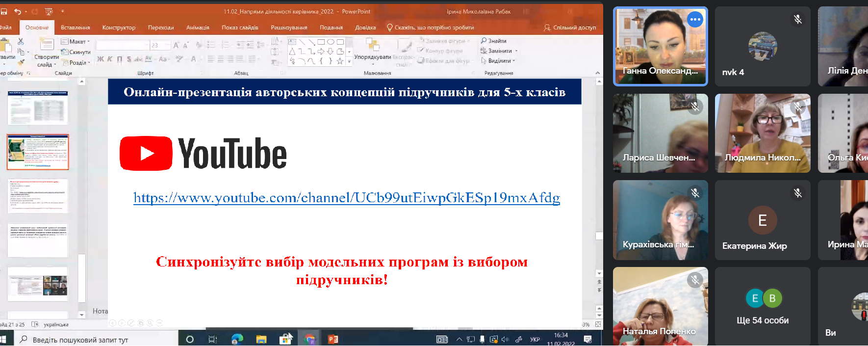Open the Chrome icon on the taskbar
Image resolution: width=868 pixels, height=346 pixels.
(x=309, y=339)
